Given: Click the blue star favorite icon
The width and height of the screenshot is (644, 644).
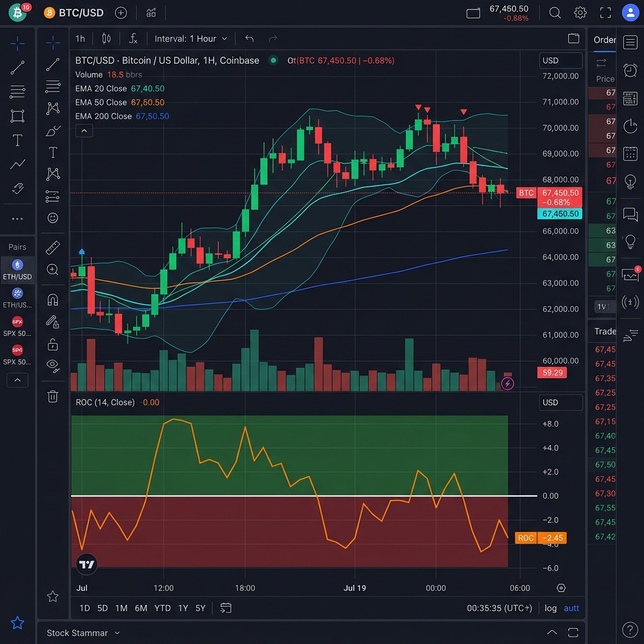Looking at the screenshot, I should click(x=17, y=623).
